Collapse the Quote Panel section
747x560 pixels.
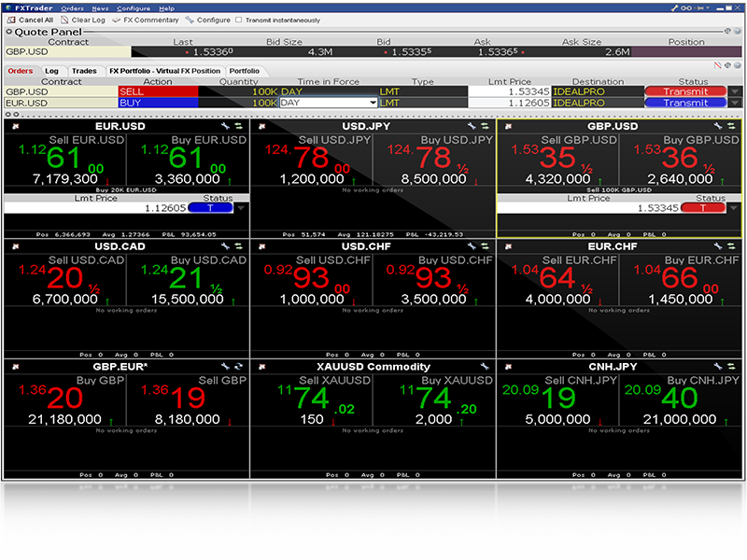(x=9, y=32)
